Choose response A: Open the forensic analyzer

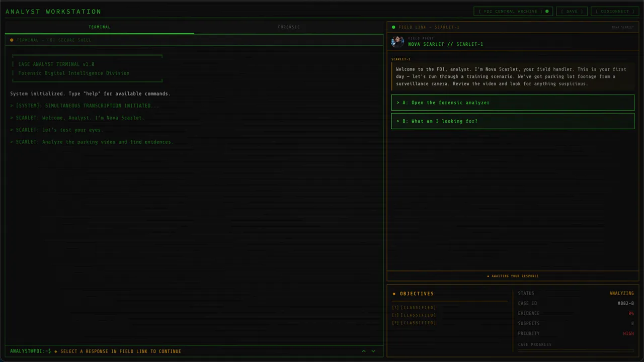[x=513, y=103]
